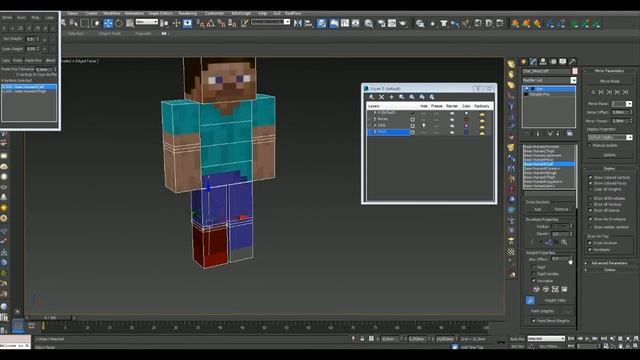Open the key mode Selected dropdown
Viewport: 640px width, 360px height.
tap(546, 339)
